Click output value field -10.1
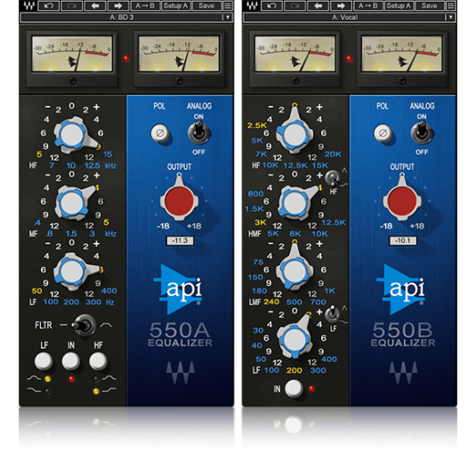 403,241
